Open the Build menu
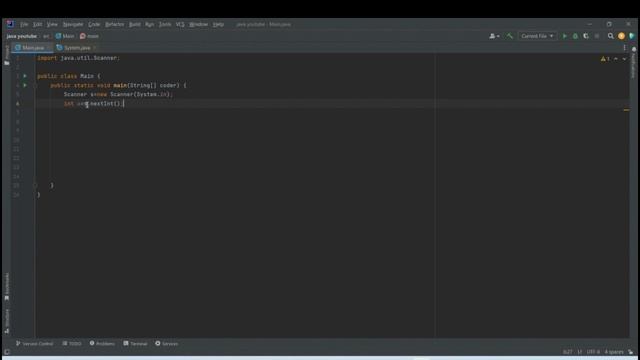The image size is (640, 360). (135, 24)
